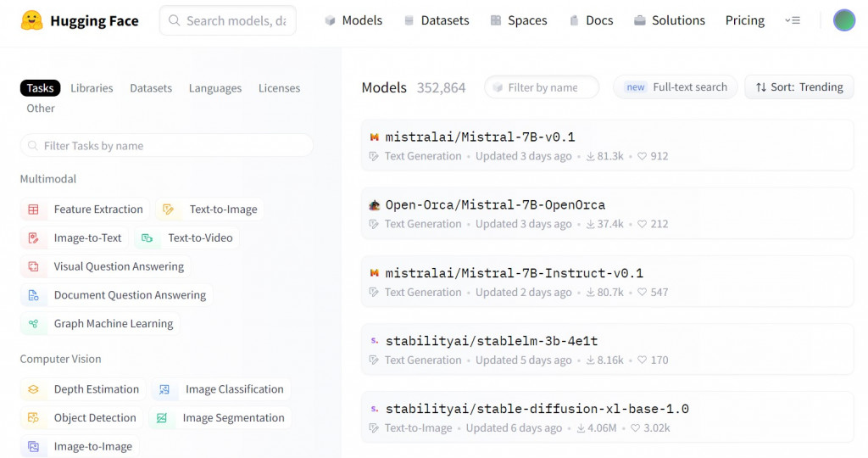Screen dimensions: 868x458
Task: Click the Depth Estimation task icon
Action: point(33,389)
